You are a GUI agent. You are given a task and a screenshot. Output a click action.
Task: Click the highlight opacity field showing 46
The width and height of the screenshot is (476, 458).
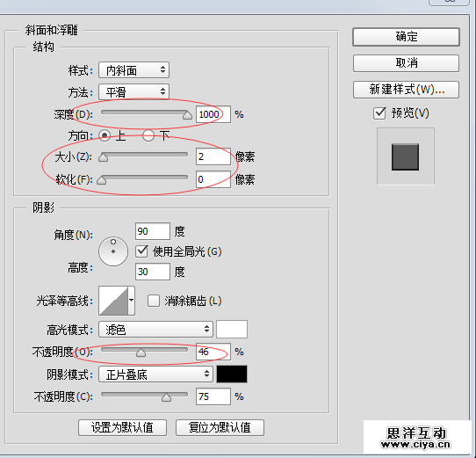click(x=213, y=352)
